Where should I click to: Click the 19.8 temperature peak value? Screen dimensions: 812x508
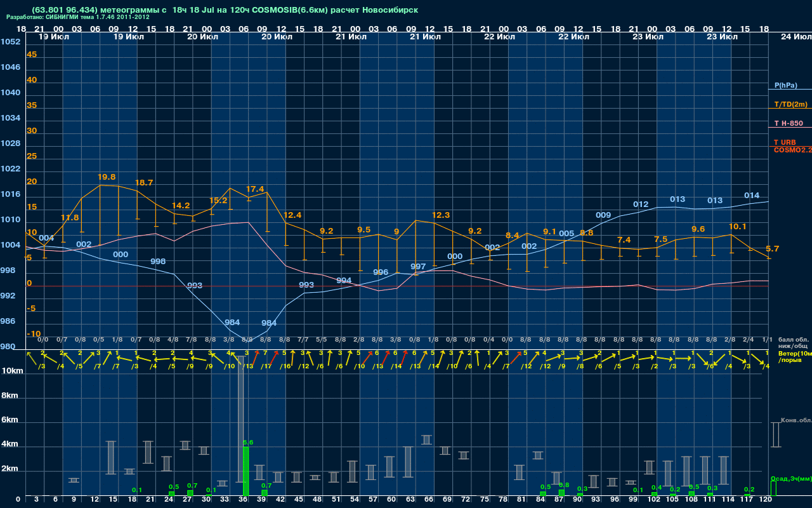coord(107,177)
